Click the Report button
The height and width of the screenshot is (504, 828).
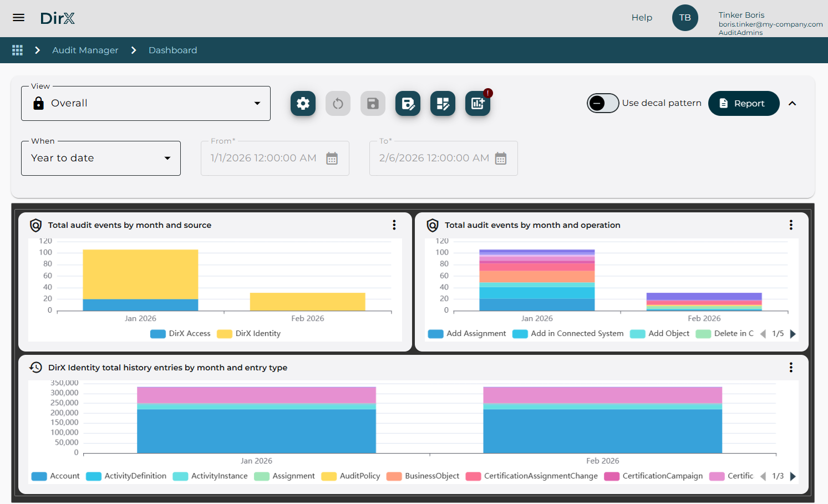(x=744, y=103)
